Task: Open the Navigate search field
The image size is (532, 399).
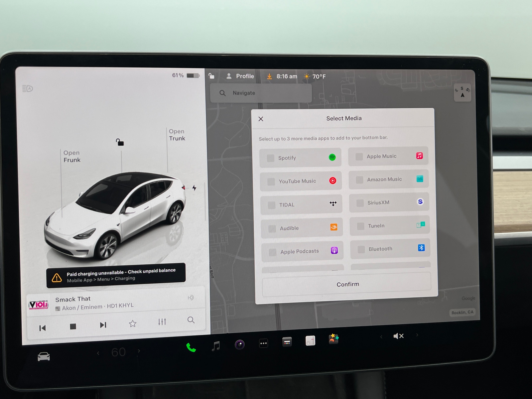Action: [261, 93]
